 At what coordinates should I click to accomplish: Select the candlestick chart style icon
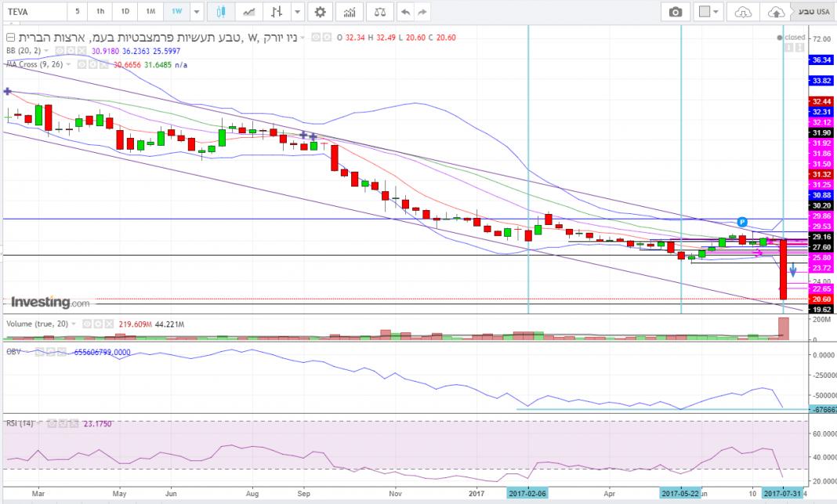coord(220,12)
